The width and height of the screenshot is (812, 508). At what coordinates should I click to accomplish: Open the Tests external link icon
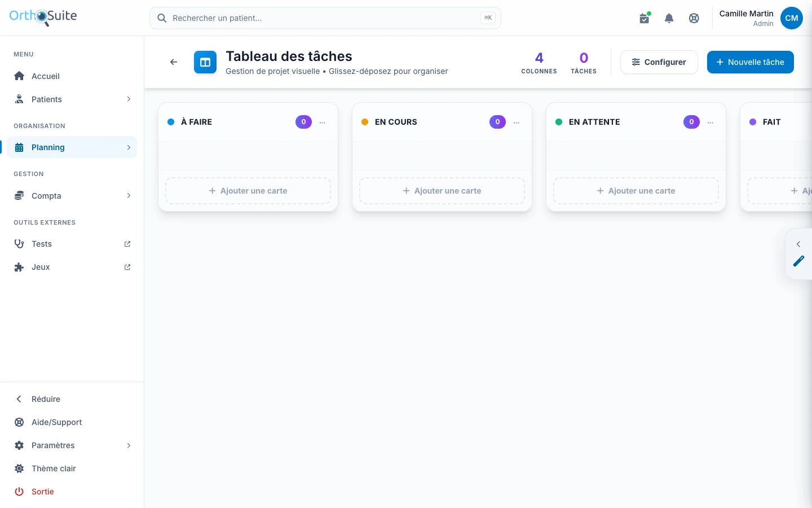click(127, 244)
